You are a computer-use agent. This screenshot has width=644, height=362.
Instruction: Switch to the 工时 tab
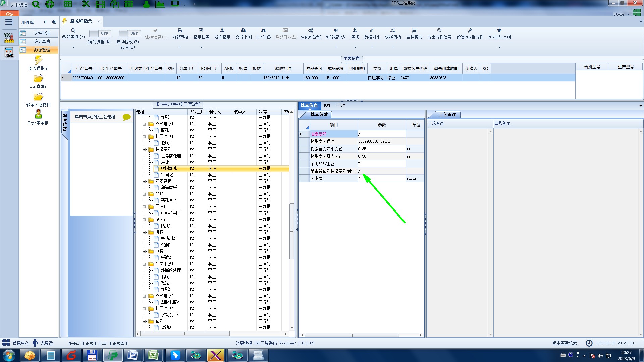341,105
